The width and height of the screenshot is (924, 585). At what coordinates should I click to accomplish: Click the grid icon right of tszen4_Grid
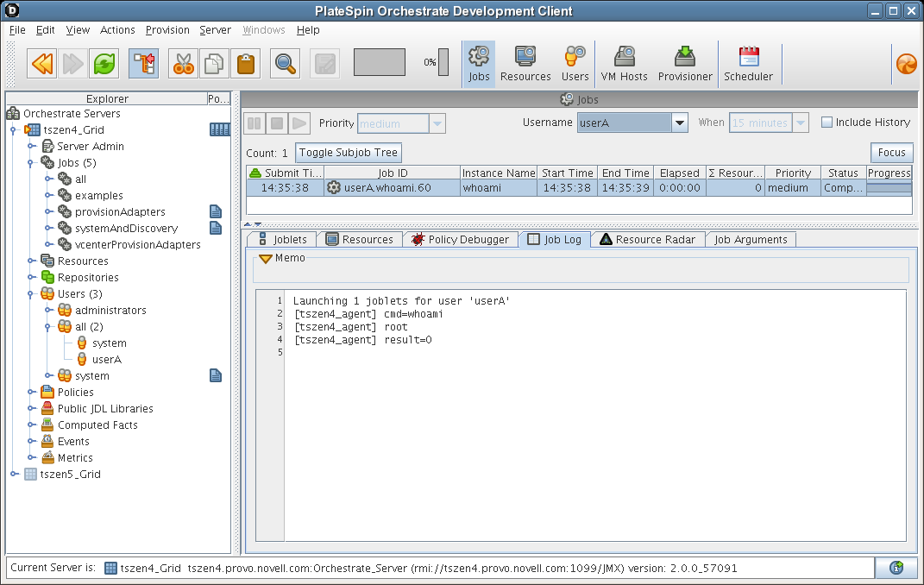(220, 129)
